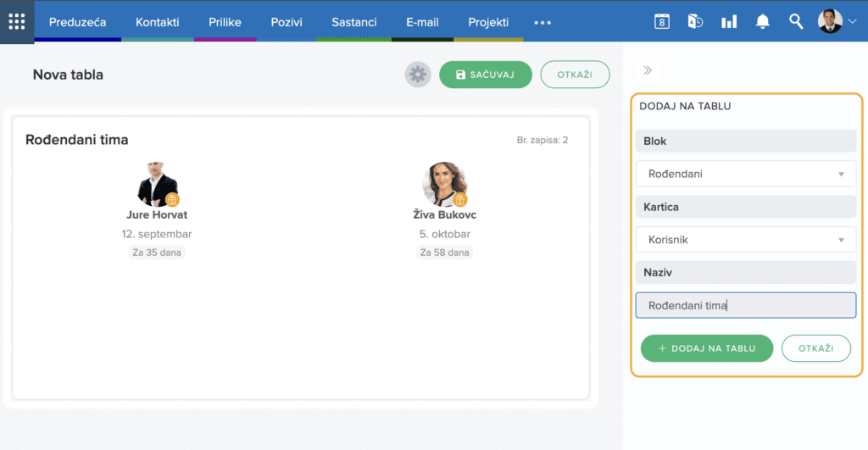The width and height of the screenshot is (868, 450).
Task: Click the 'Za 58 dana' label
Action: 444,253
